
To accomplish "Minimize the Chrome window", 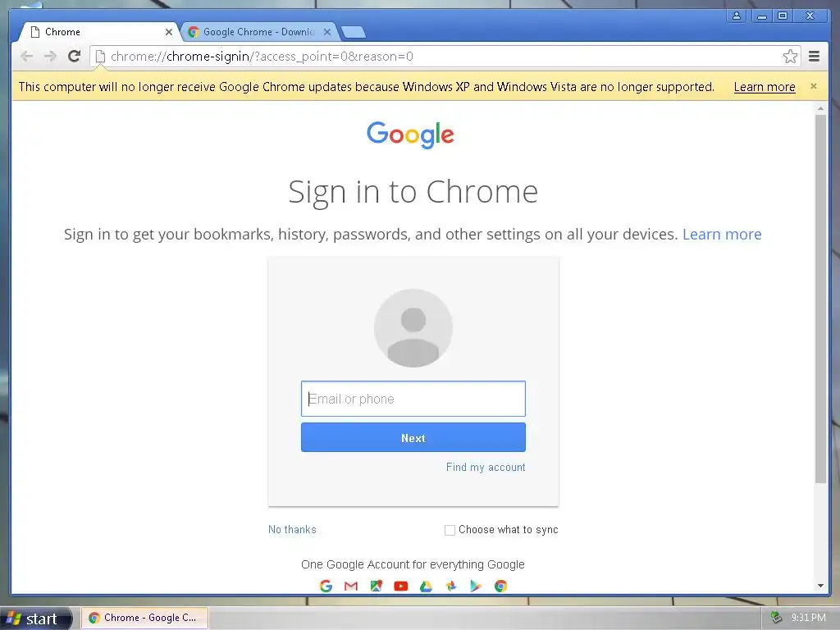I will point(761,16).
